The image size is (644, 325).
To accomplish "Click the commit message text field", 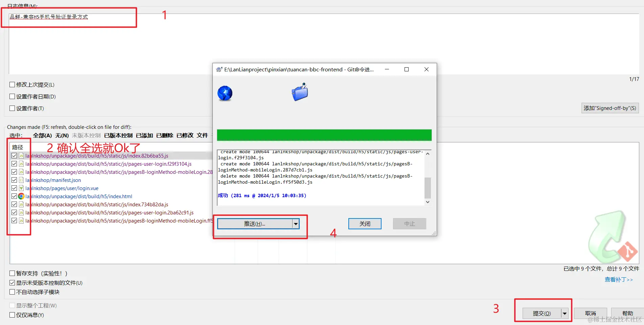I will pyautogui.click(x=324, y=44).
